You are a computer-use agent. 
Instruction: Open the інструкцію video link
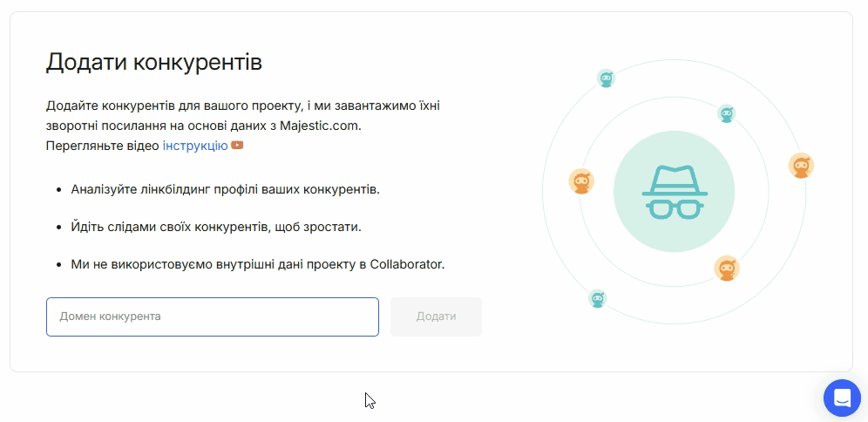(x=195, y=146)
